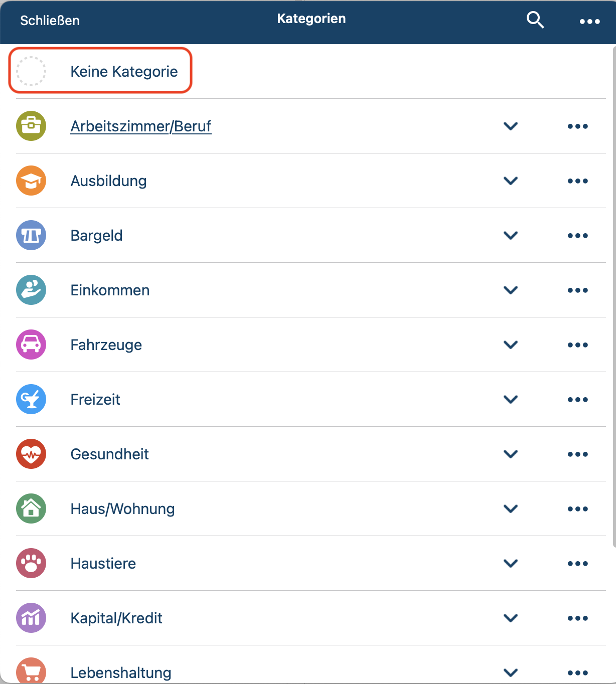This screenshot has height=684, width=616.
Task: Click the Haustiere paw icon
Action: coord(31,563)
